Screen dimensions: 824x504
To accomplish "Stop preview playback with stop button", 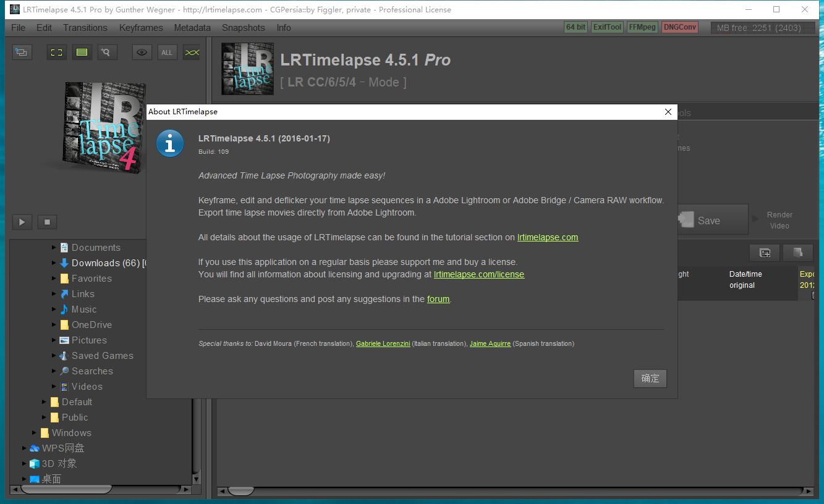I will tap(47, 222).
